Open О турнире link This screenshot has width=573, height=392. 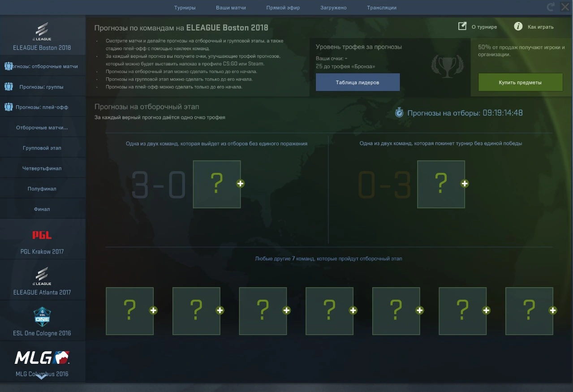coord(484,27)
